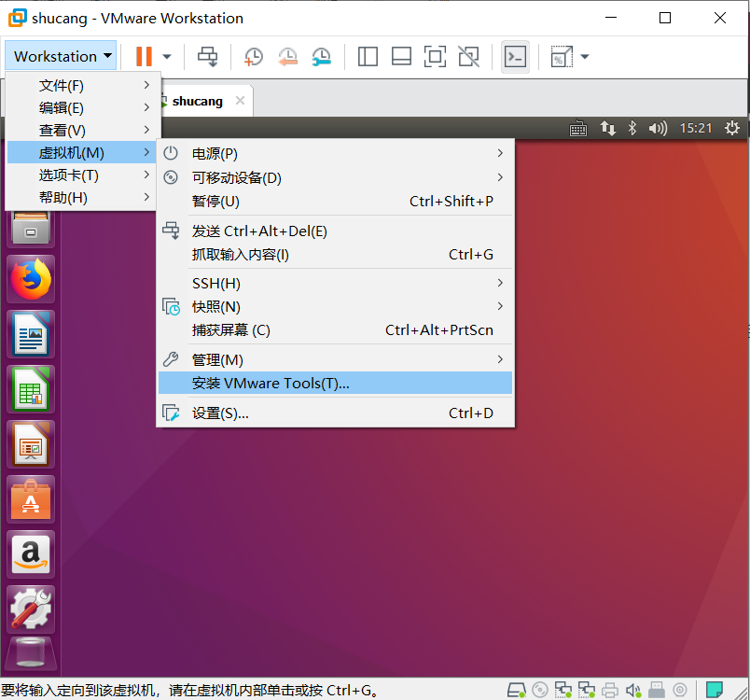Take a snapshot with the clock-plus icon
750x700 pixels.
click(x=253, y=56)
